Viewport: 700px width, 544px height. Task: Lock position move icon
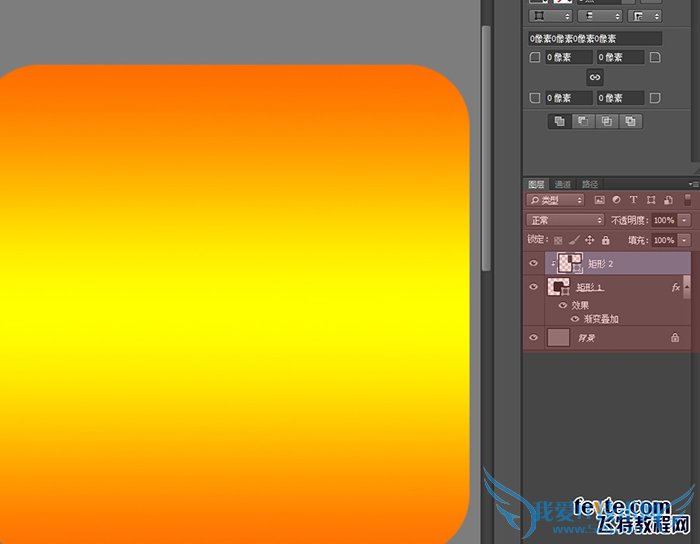click(x=590, y=241)
